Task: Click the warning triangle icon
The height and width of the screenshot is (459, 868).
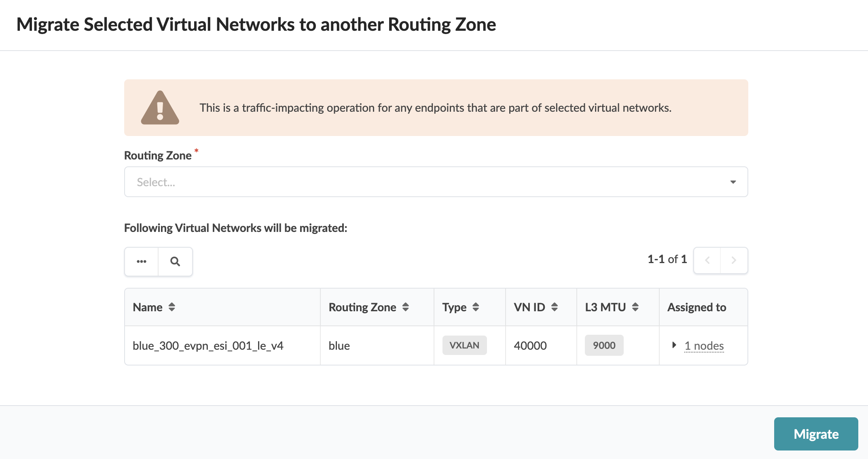Action: tap(160, 108)
